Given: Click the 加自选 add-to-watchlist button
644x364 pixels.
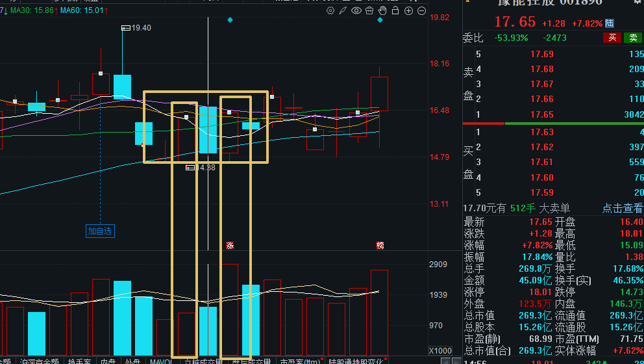Looking at the screenshot, I should [100, 231].
